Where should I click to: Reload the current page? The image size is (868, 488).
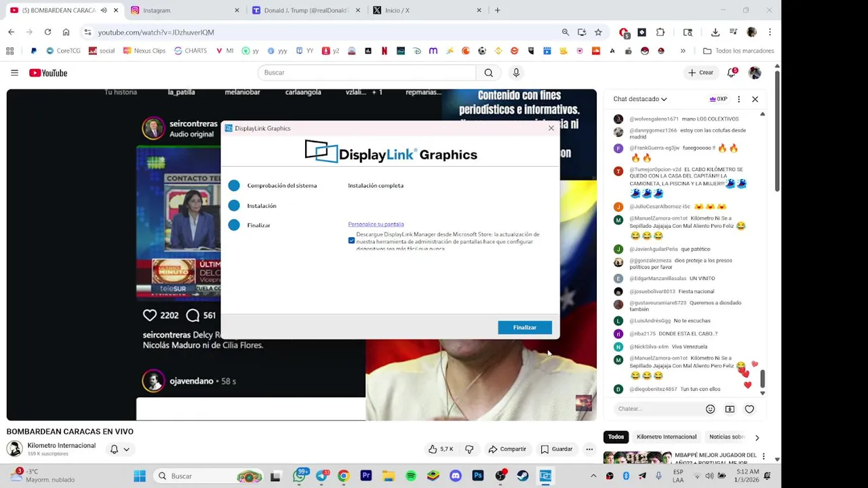coord(47,32)
